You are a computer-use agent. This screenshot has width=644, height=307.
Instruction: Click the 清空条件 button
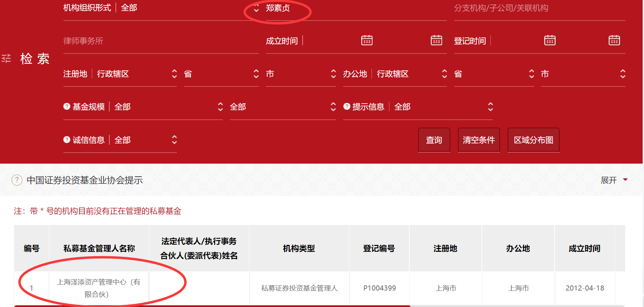pyautogui.click(x=478, y=140)
